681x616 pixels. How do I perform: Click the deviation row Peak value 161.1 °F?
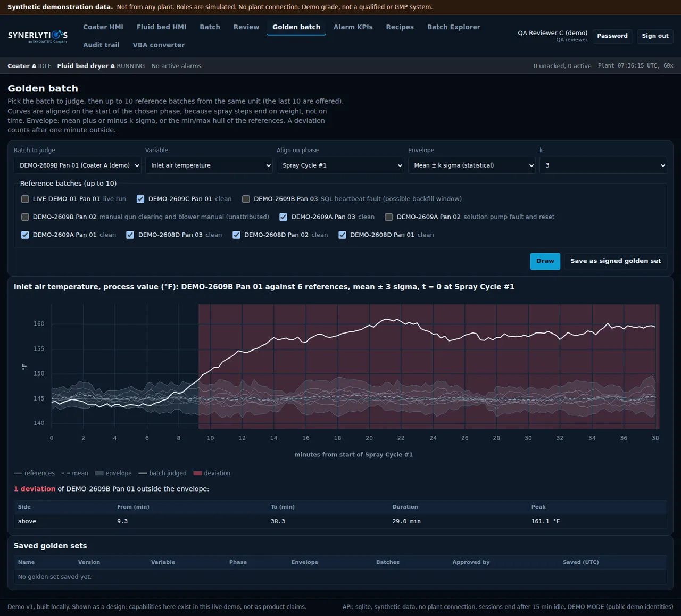(x=545, y=521)
